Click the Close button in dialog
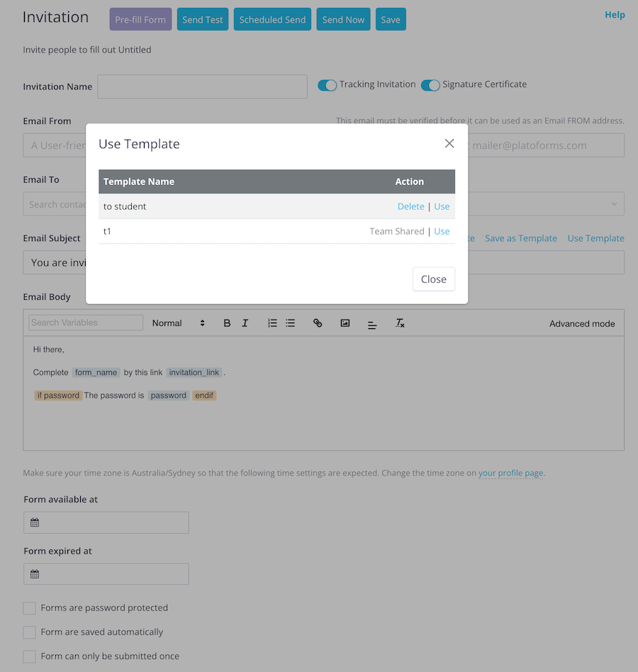 [x=433, y=279]
